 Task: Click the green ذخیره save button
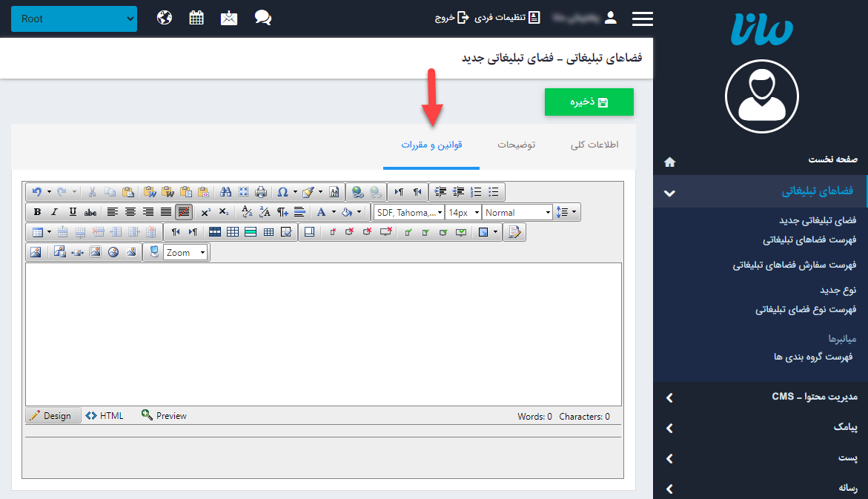(589, 102)
